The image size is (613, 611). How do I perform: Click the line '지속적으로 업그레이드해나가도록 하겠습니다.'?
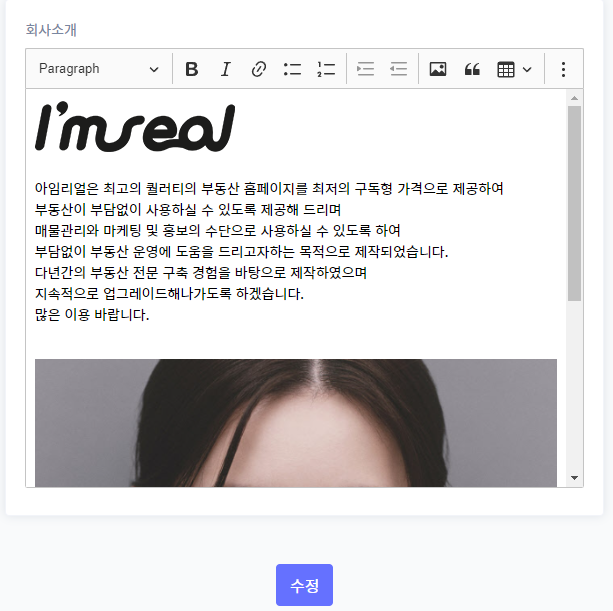click(169, 294)
